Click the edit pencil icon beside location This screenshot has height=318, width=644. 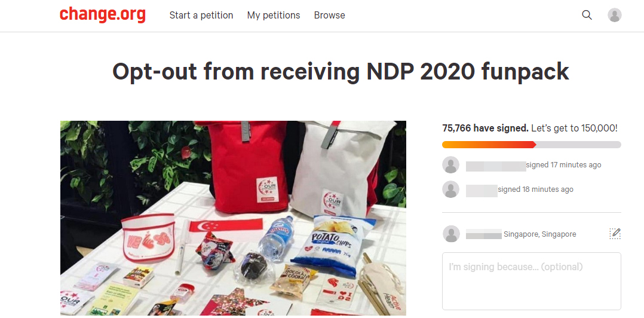615,234
